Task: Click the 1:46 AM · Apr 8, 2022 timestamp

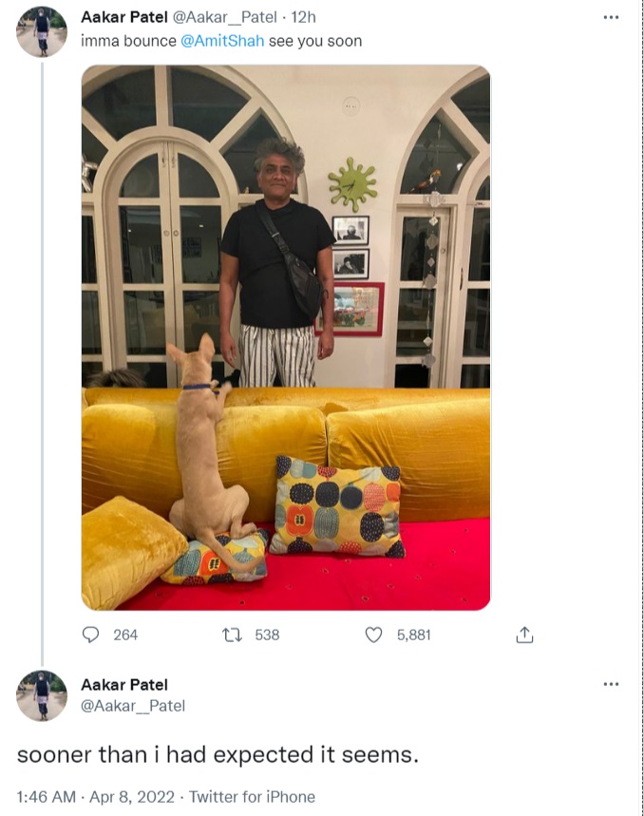Action: click(96, 797)
